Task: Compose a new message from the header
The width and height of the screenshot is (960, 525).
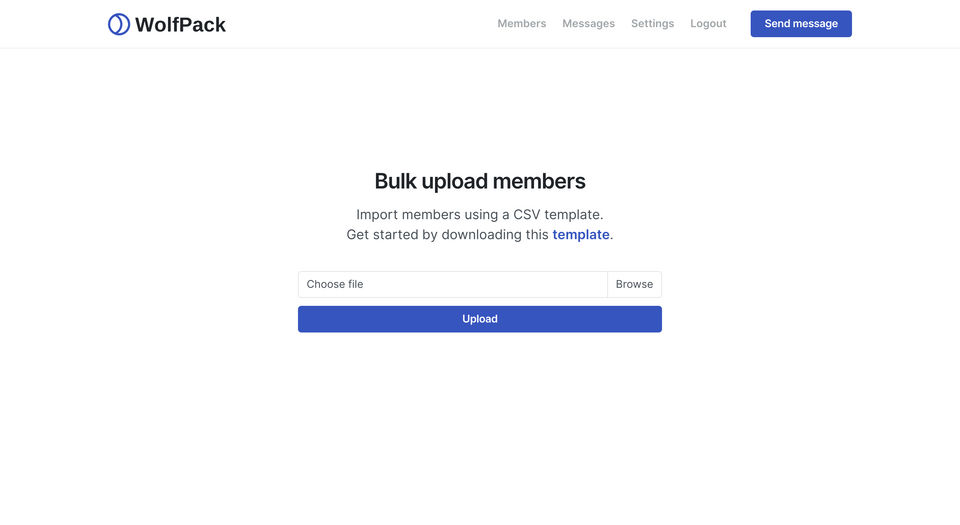Action: (801, 24)
